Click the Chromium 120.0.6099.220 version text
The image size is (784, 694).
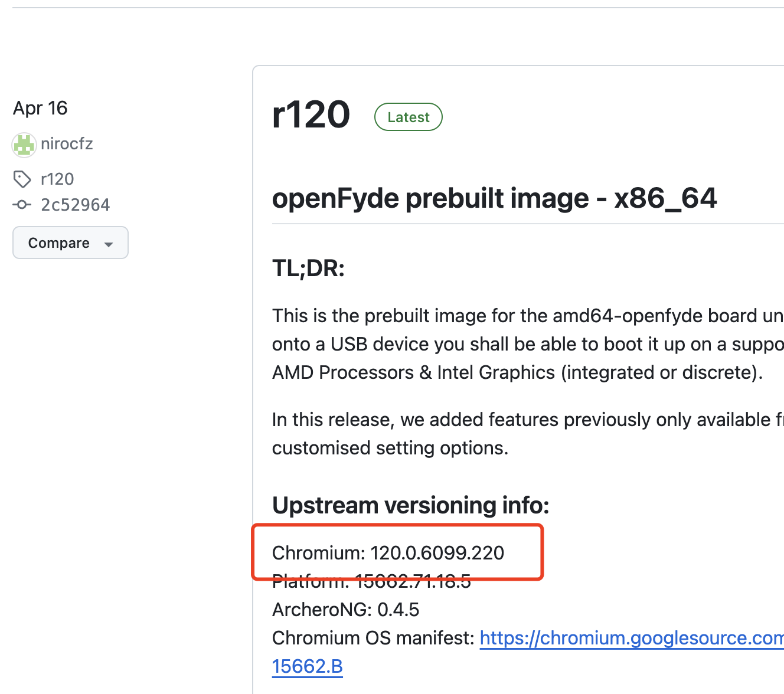[388, 553]
